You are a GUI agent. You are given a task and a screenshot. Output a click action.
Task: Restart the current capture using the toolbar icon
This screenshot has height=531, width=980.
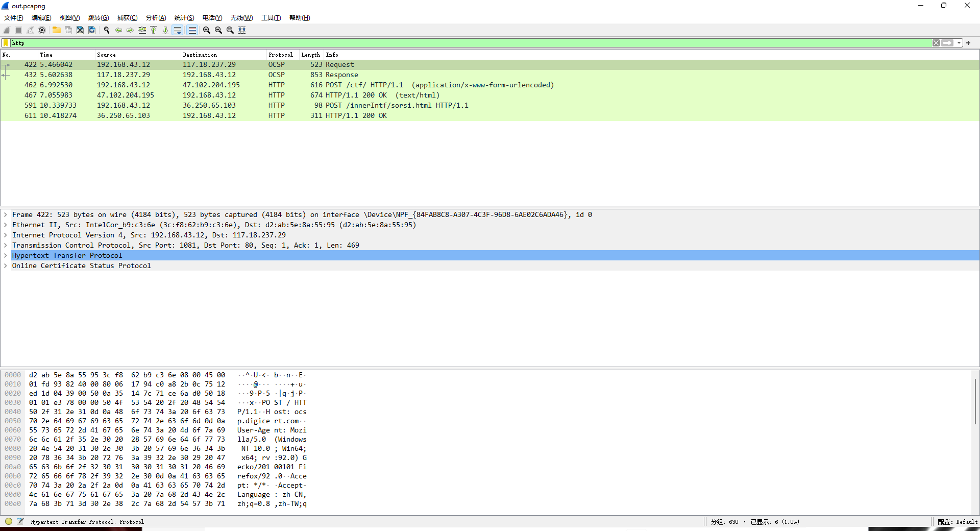(30, 30)
